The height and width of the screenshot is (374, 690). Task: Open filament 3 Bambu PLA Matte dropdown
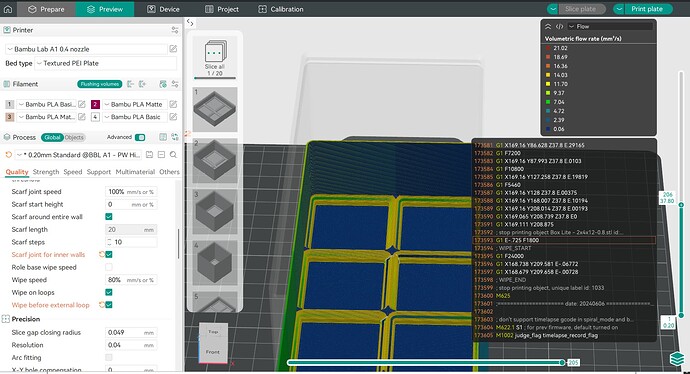click(46, 117)
